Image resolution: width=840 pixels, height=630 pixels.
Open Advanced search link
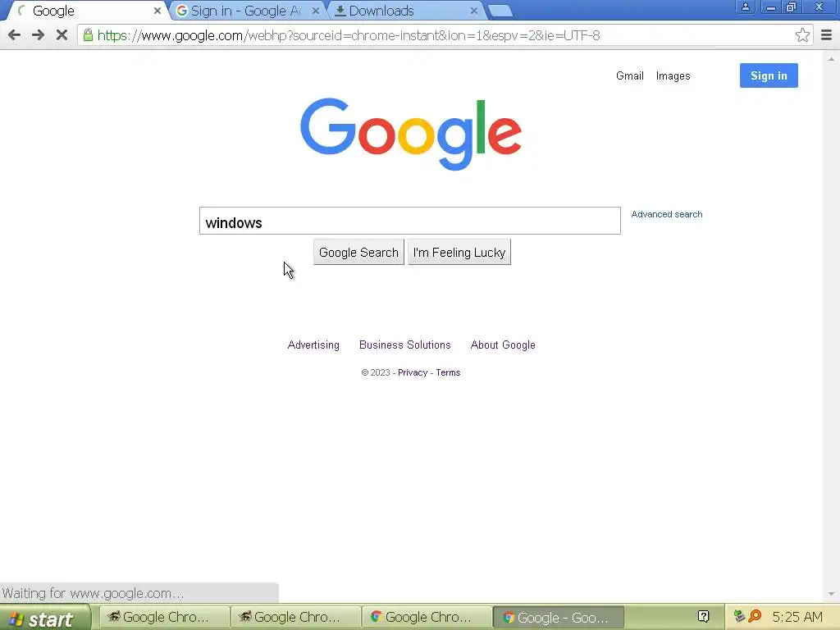pyautogui.click(x=666, y=214)
